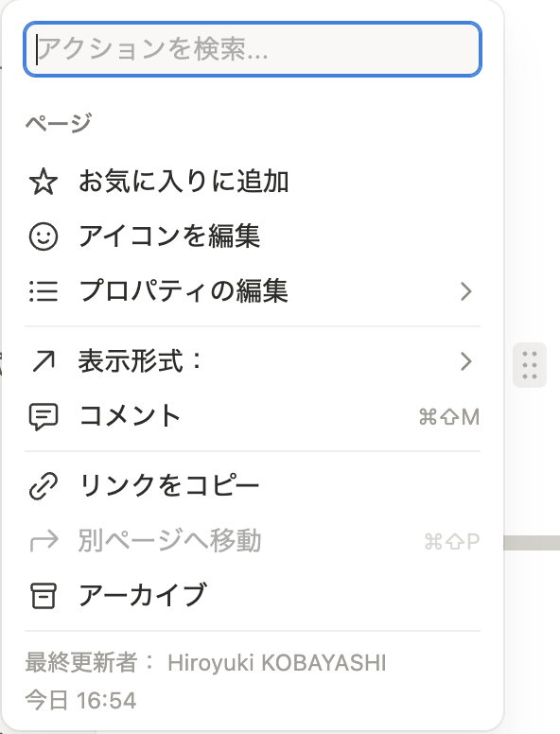Image resolution: width=560 pixels, height=734 pixels.
Task: Click the chain link icon for リンクをコピー
Action: (44, 486)
